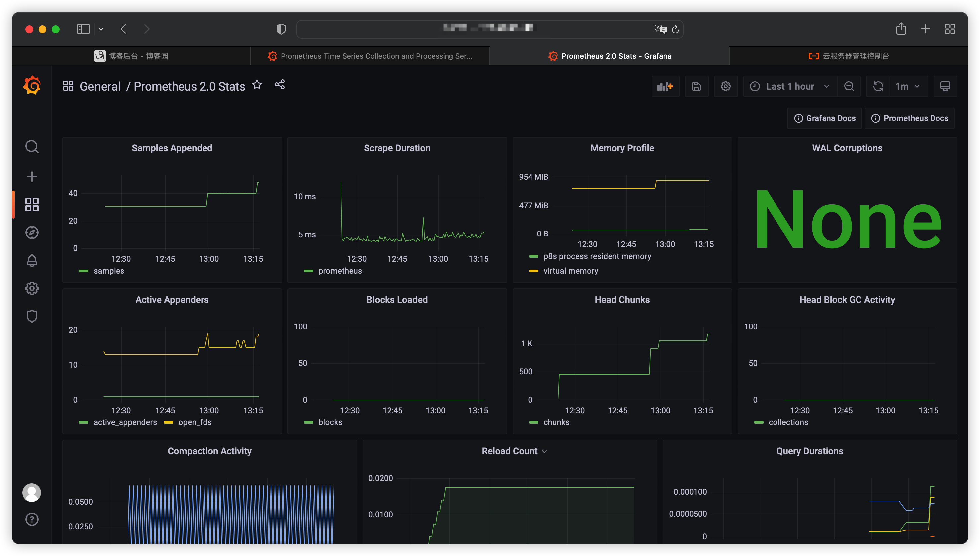Click the yellow open_fds legend color swatch
The height and width of the screenshot is (556, 980).
click(x=168, y=422)
